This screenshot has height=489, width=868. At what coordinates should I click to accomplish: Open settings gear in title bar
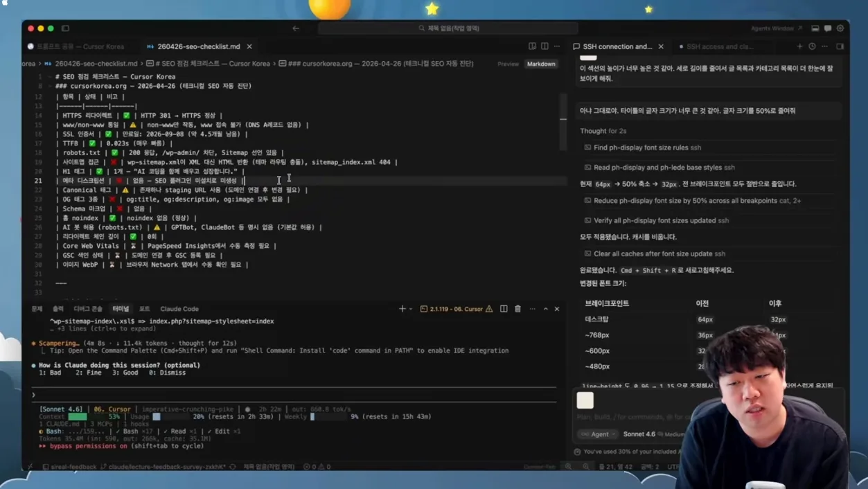(x=840, y=28)
